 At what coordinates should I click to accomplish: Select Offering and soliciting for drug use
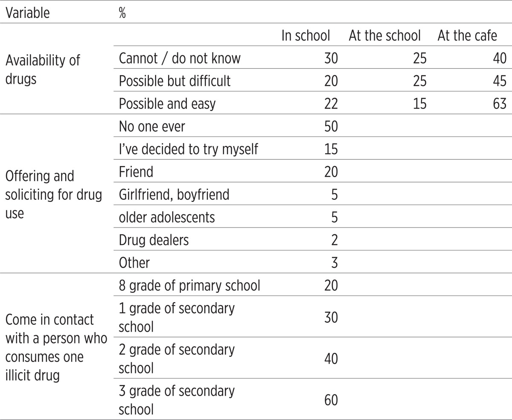54,195
